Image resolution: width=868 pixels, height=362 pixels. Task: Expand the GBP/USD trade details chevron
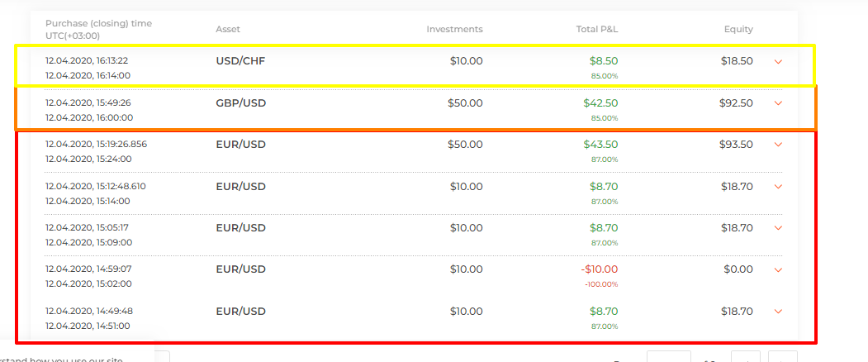[778, 103]
